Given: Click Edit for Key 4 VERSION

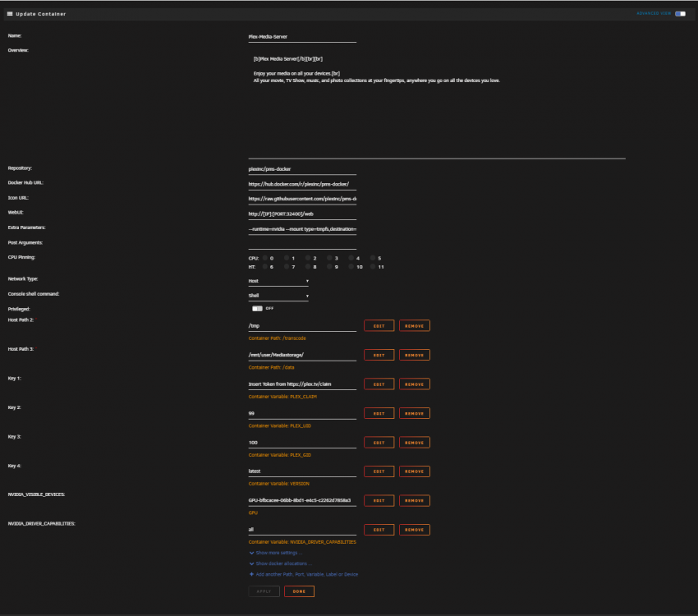Looking at the screenshot, I should (379, 471).
